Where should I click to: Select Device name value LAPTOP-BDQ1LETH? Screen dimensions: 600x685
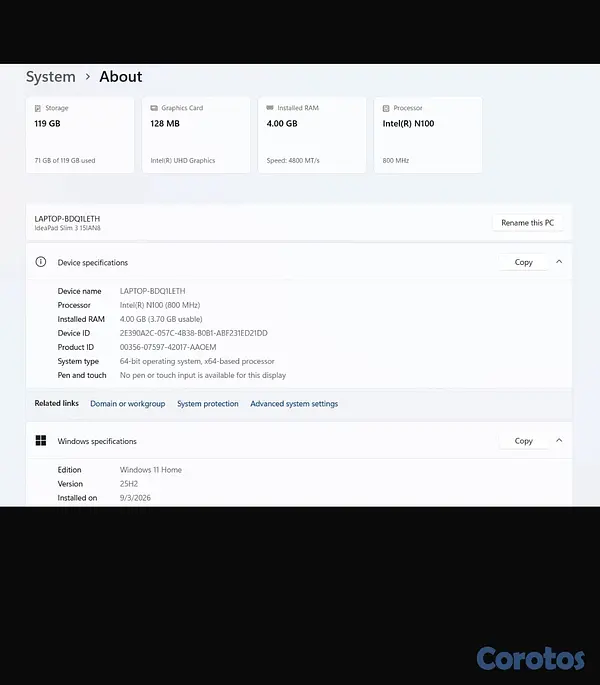coord(153,291)
